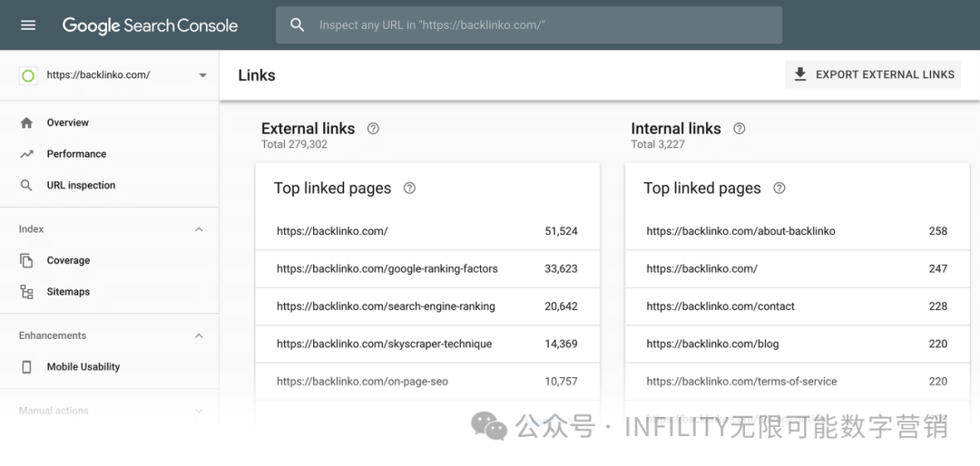Open the Sitemaps page

pos(68,292)
